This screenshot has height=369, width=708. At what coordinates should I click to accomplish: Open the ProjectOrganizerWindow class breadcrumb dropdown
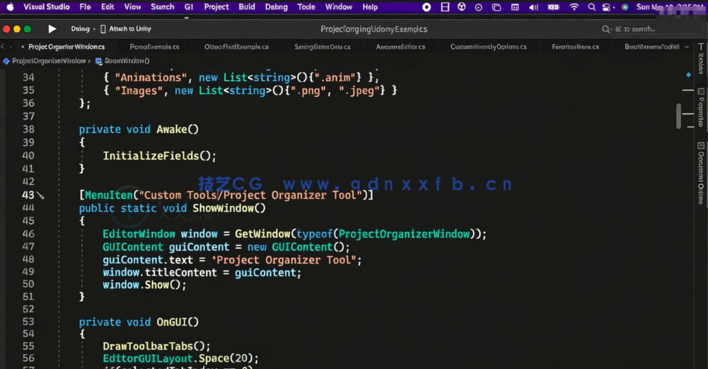(x=49, y=61)
